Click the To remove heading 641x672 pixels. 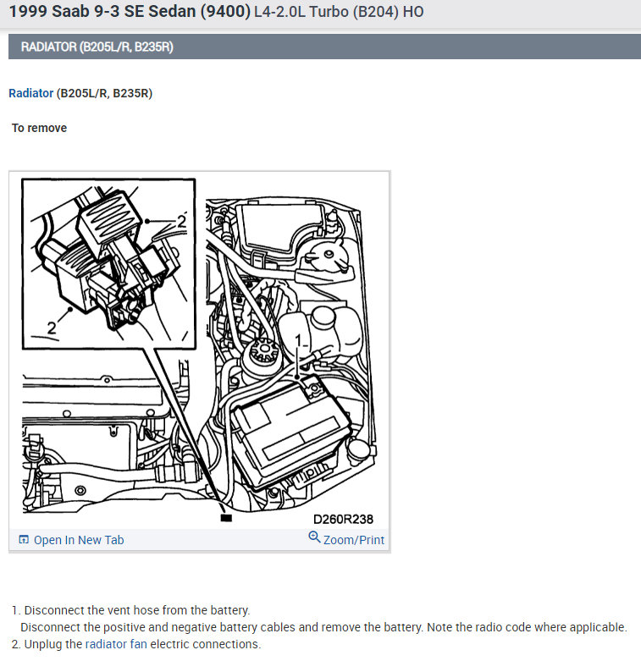tap(39, 128)
